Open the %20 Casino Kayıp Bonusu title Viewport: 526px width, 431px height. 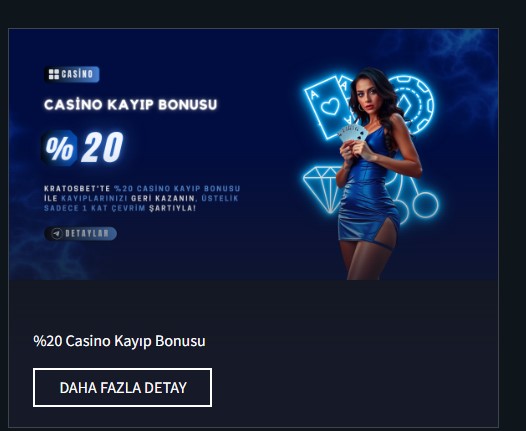pyautogui.click(x=119, y=341)
